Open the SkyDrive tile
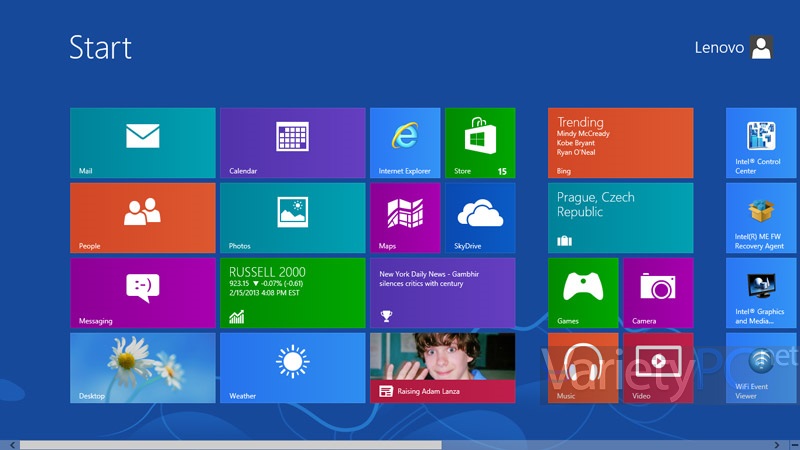 pos(480,218)
